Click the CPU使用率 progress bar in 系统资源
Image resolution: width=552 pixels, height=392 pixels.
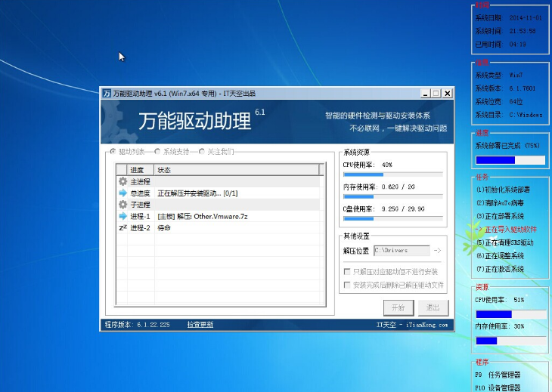coord(393,174)
